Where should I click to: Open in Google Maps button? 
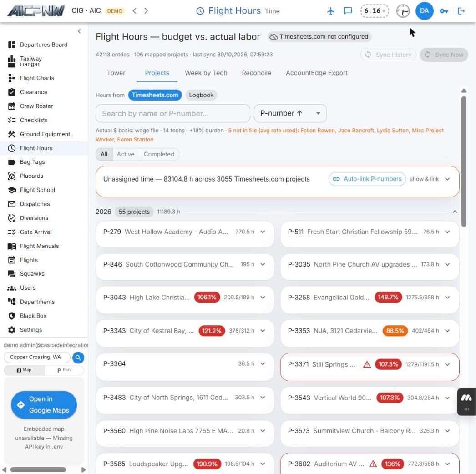click(x=44, y=404)
